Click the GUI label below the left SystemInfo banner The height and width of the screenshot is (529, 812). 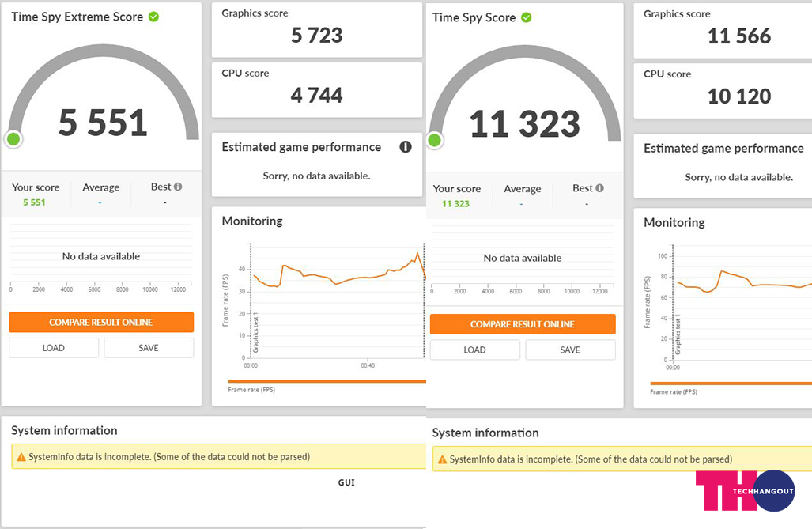[346, 483]
